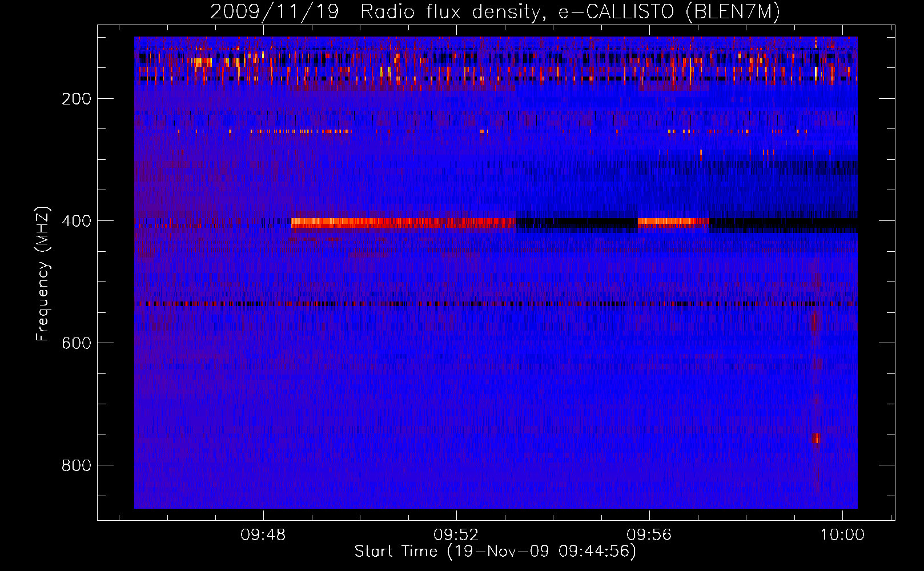Click the 400 frequency tick label
The height and width of the screenshot is (571, 924).
pos(77,221)
